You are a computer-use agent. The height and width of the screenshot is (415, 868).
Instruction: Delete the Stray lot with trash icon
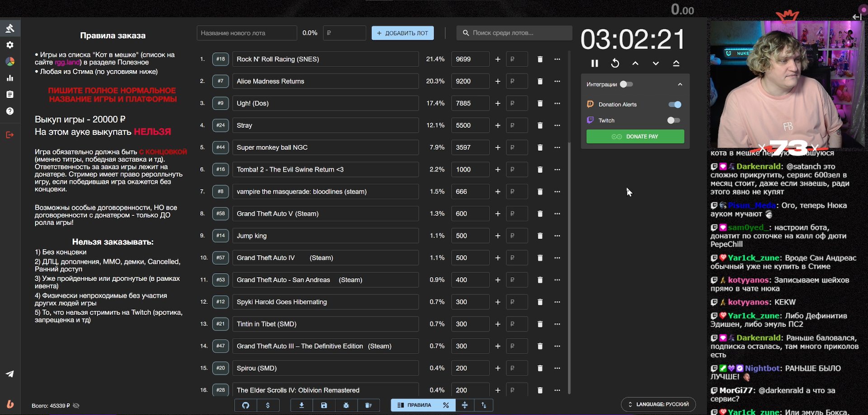(x=540, y=126)
